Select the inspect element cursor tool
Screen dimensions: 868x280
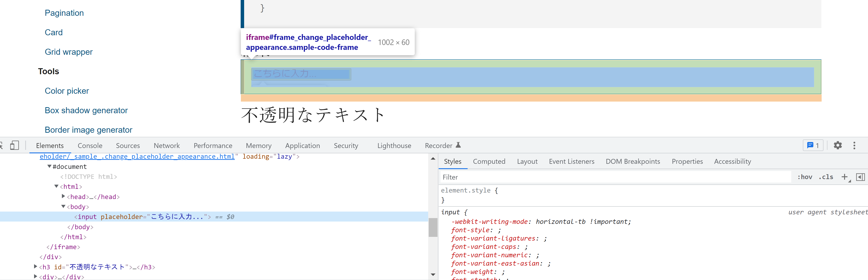point(2,145)
